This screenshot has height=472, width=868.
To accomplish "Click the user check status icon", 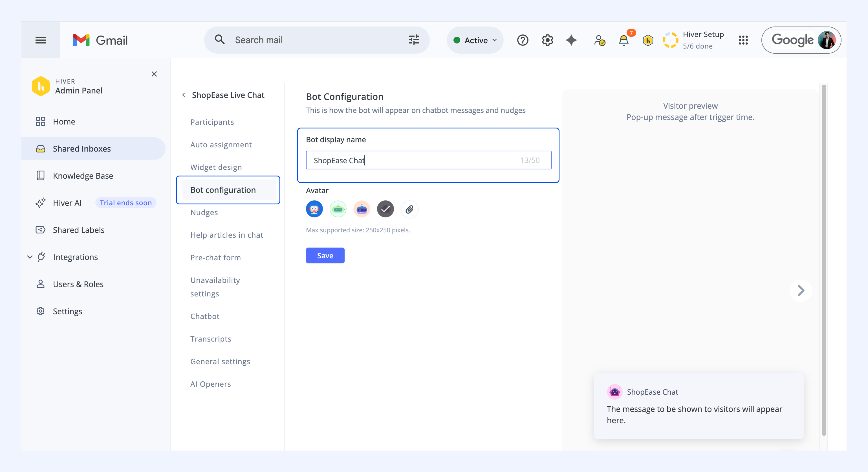I will 600,40.
